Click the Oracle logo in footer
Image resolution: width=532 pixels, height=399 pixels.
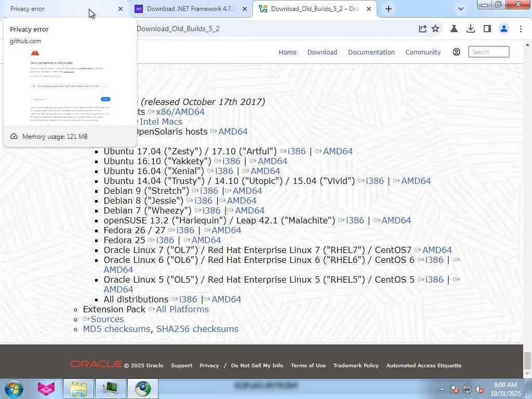(x=96, y=364)
